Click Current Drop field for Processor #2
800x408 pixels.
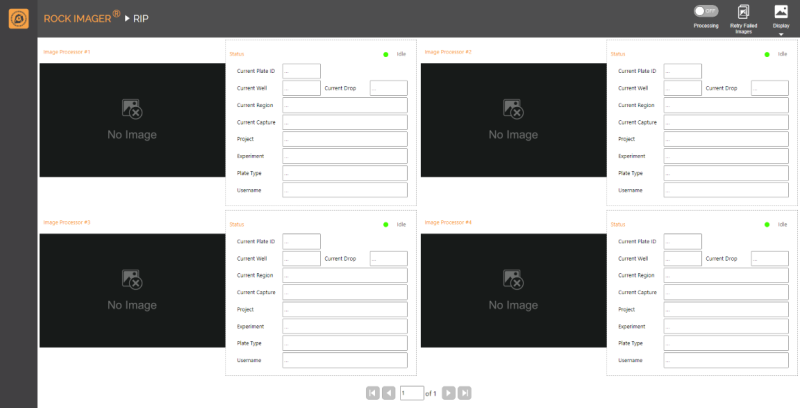[769, 88]
